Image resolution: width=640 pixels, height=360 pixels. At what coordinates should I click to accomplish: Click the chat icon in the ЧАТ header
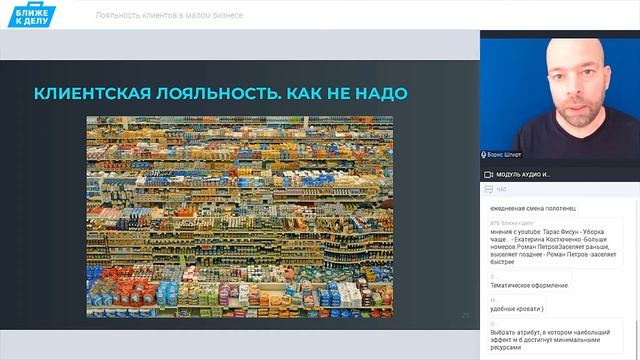point(489,189)
